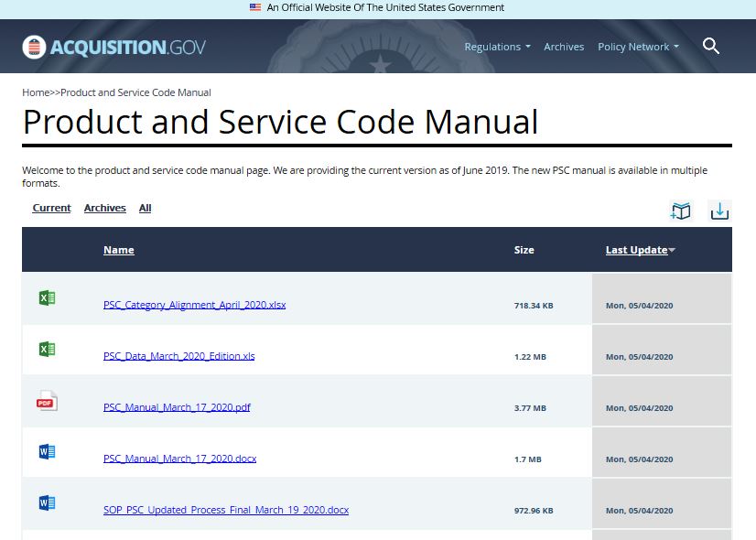Click the 3.77 MB size value
The width and height of the screenshot is (756, 540).
(x=530, y=408)
